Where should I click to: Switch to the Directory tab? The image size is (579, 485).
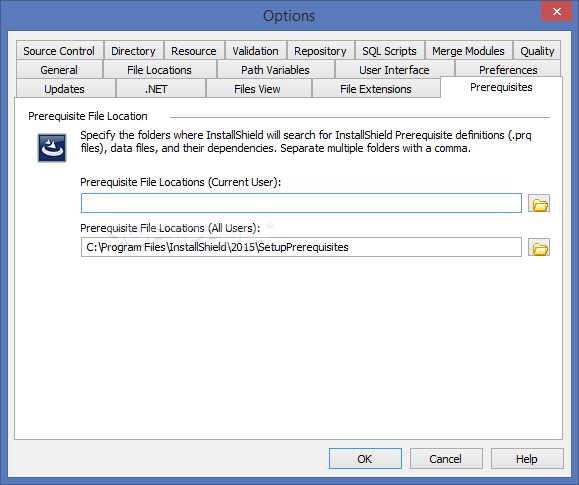tap(133, 51)
